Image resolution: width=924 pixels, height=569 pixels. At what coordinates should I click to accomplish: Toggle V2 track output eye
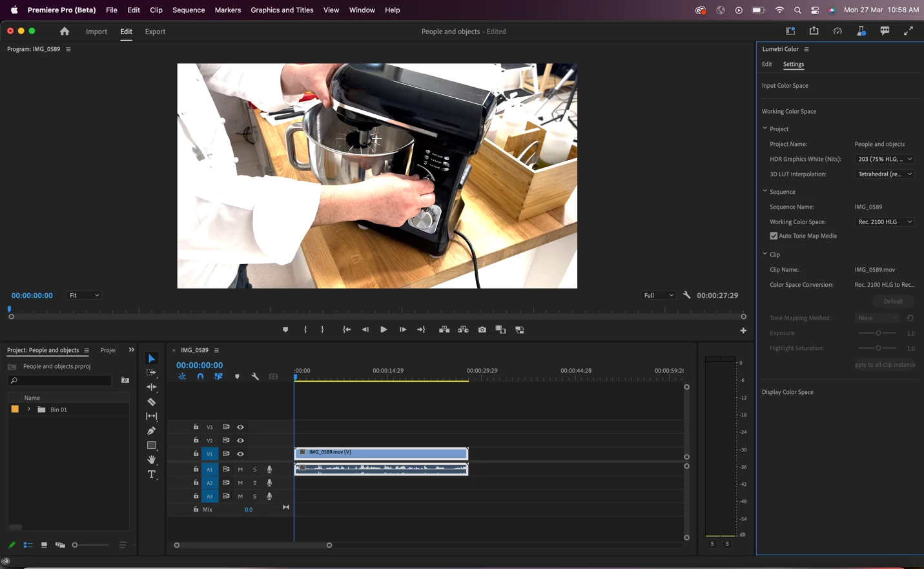coord(240,440)
